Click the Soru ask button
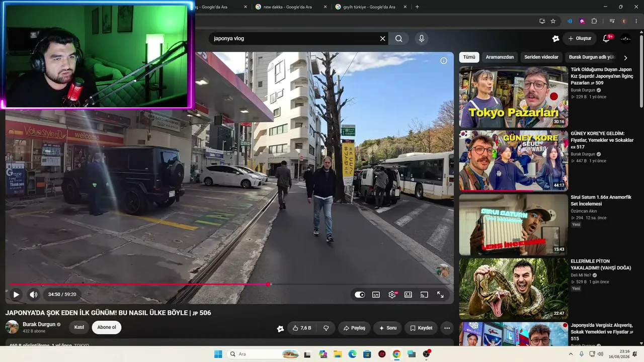Image resolution: width=644 pixels, height=362 pixels. coord(387,328)
